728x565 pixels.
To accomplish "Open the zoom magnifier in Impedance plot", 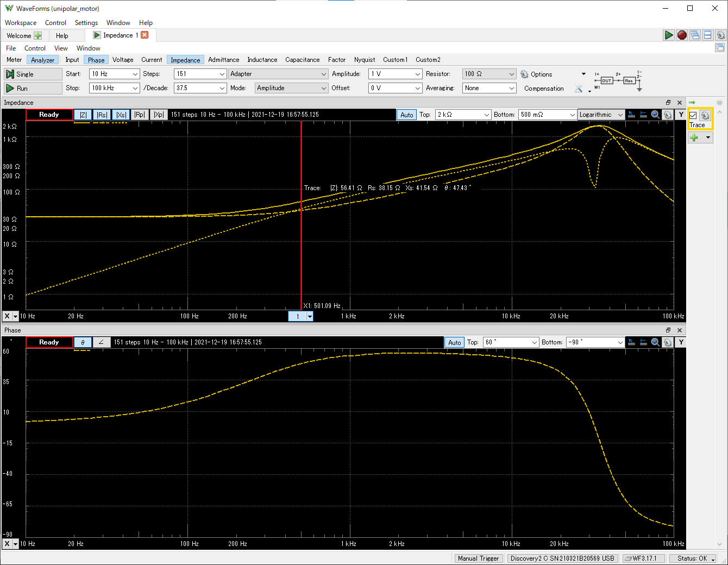I will 655,115.
